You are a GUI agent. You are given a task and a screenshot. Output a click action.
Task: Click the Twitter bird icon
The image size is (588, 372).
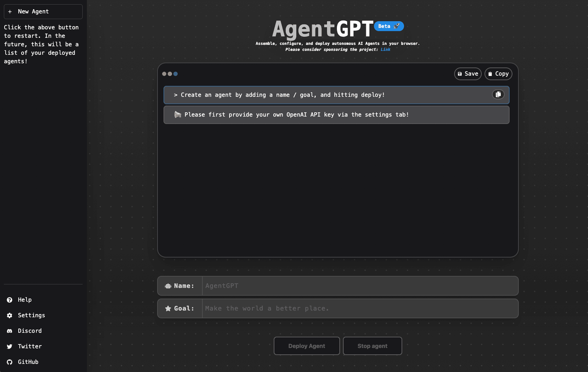9,346
